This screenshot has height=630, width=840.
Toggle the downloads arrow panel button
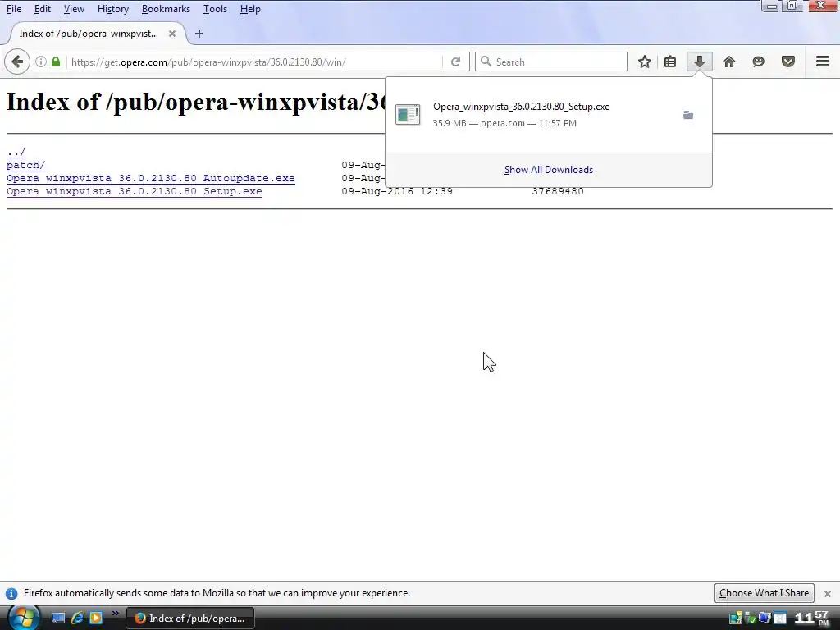[x=699, y=62]
